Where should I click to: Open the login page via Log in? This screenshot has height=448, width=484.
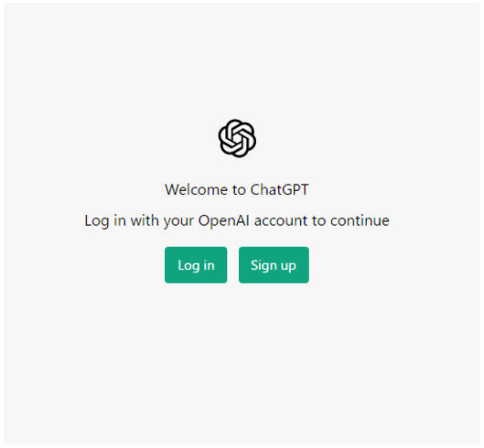(x=196, y=265)
